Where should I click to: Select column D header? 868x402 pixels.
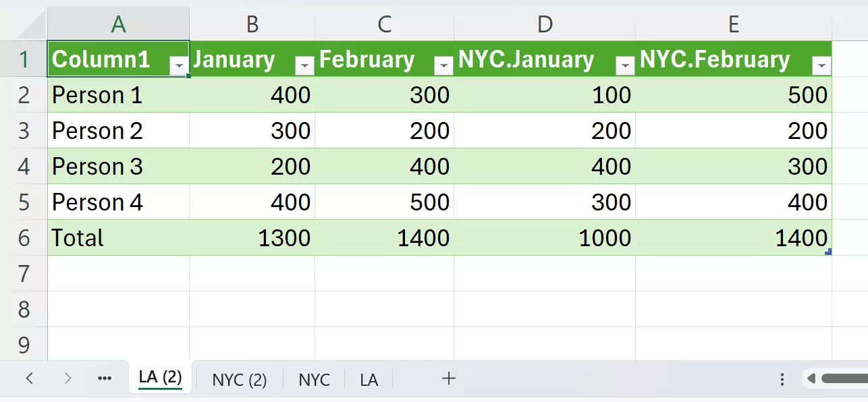tap(545, 24)
